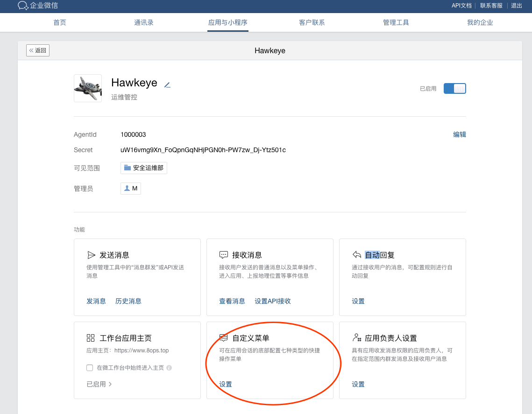The image size is (532, 414).
Task: Click the edit pencil next to Hawkeye
Action: point(167,85)
